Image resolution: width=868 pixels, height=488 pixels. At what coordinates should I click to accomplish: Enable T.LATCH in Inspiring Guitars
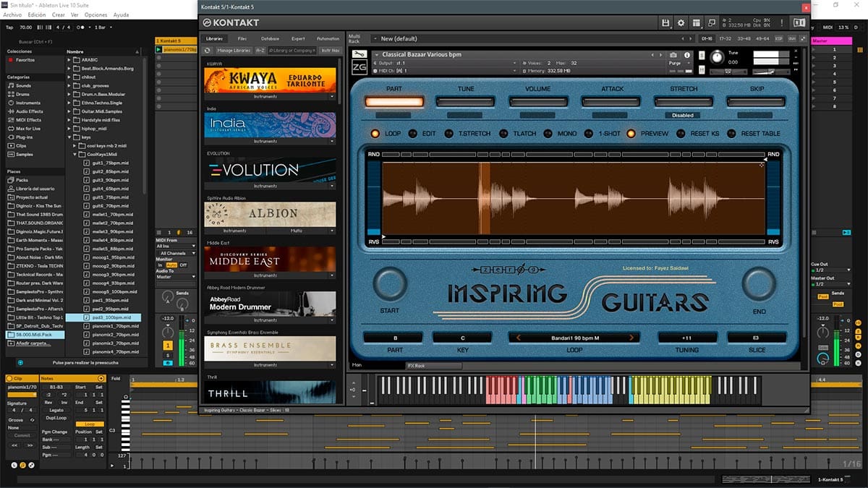(x=503, y=134)
